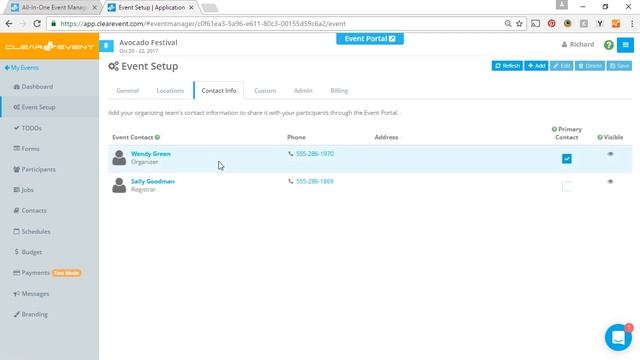The height and width of the screenshot is (360, 640).
Task: Reload the page with browser refresh
Action: point(37,24)
